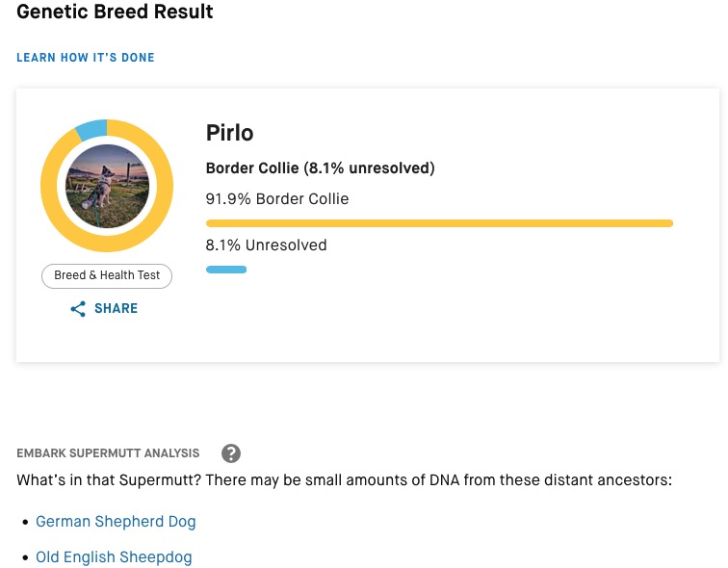This screenshot has width=728, height=568.
Task: Click the blue unresolved donut segment
Action: click(x=91, y=129)
